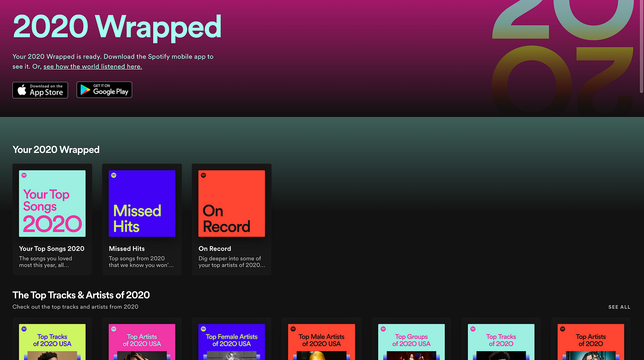
Task: Click the Download on the App Store badge
Action: [40, 90]
